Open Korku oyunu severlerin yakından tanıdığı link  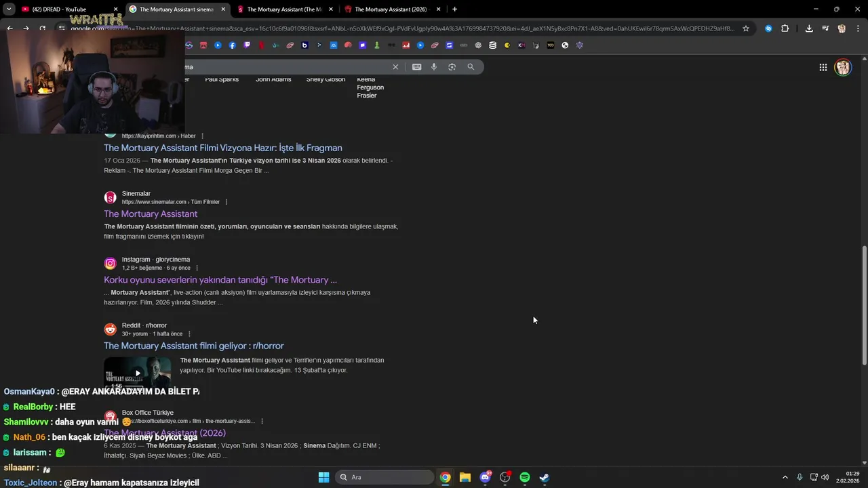point(220,280)
